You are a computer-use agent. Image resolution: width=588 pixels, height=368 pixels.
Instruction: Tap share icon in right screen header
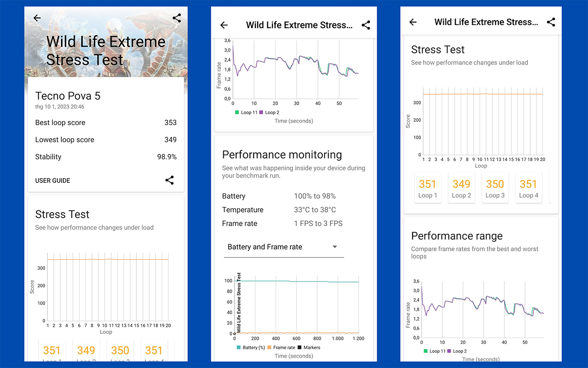tap(551, 22)
